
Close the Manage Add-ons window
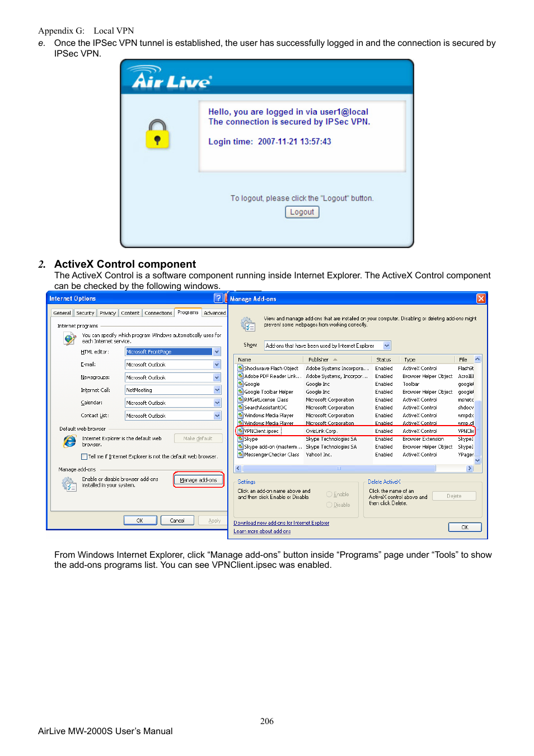click(x=481, y=298)
